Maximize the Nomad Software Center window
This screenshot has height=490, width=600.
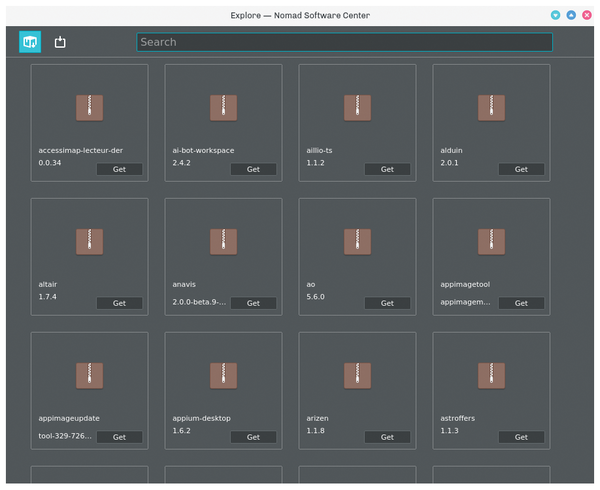click(571, 15)
